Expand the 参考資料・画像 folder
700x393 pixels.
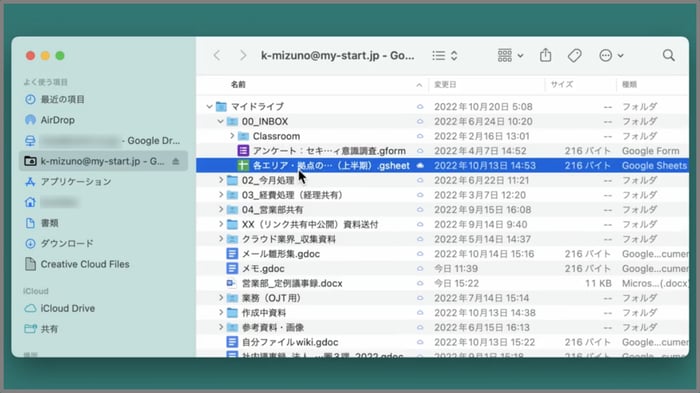[x=221, y=327]
